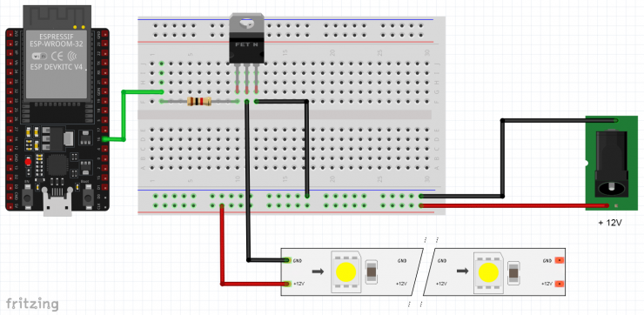Viewport: 644px width, 315px height.
Task: Click the "ESP DEVKITC V4" text
Action: (57, 67)
